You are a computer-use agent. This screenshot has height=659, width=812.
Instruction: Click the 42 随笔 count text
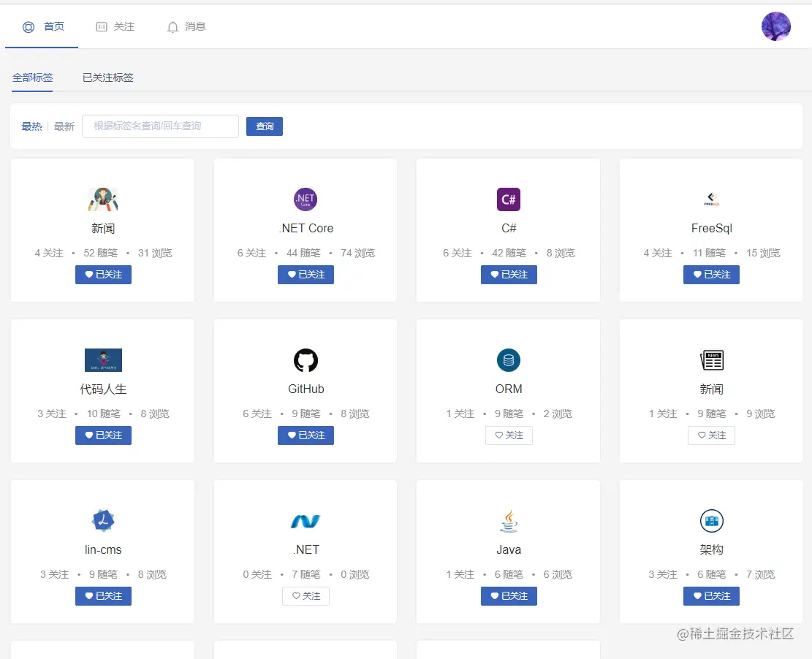509,253
